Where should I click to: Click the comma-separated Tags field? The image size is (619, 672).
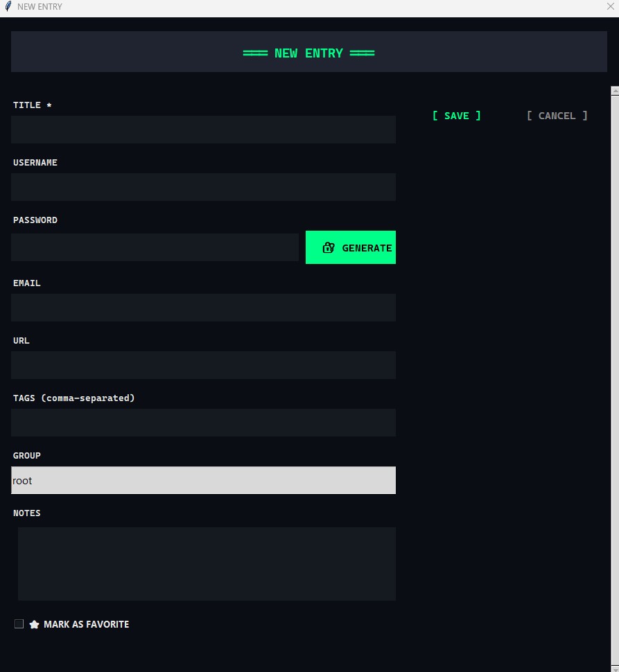click(203, 423)
